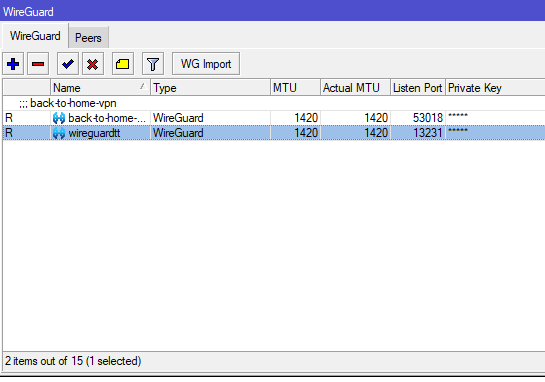Click status text '2 items out of 15'
The height and width of the screenshot is (382, 545).
[44, 361]
